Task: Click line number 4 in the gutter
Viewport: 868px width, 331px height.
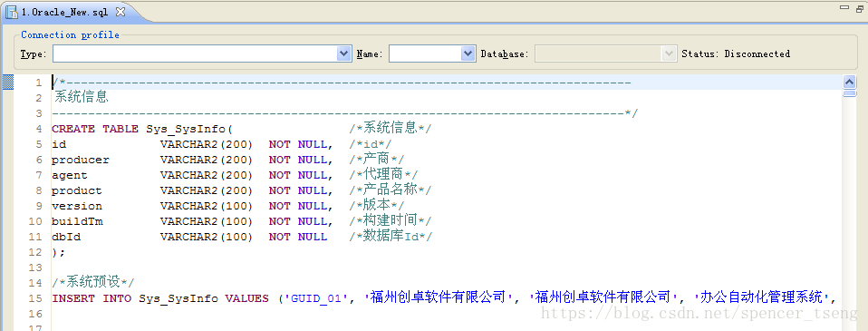Action: coord(39,129)
